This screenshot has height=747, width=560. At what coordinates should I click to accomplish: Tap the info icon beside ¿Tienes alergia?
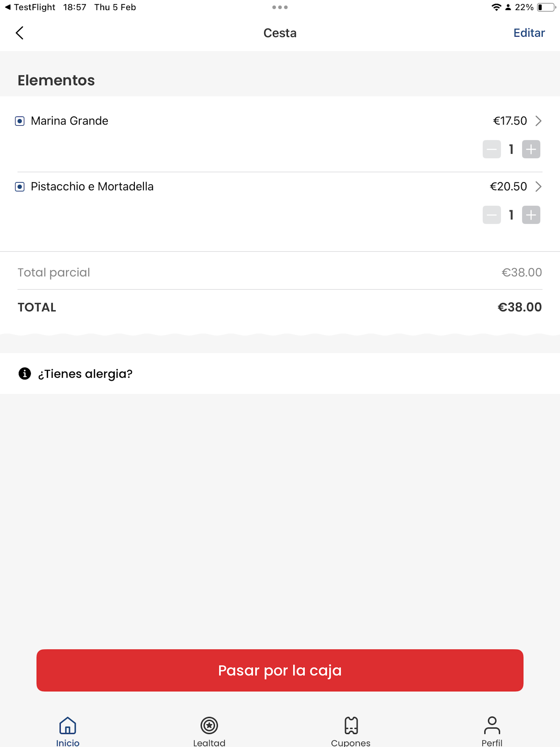pyautogui.click(x=25, y=373)
